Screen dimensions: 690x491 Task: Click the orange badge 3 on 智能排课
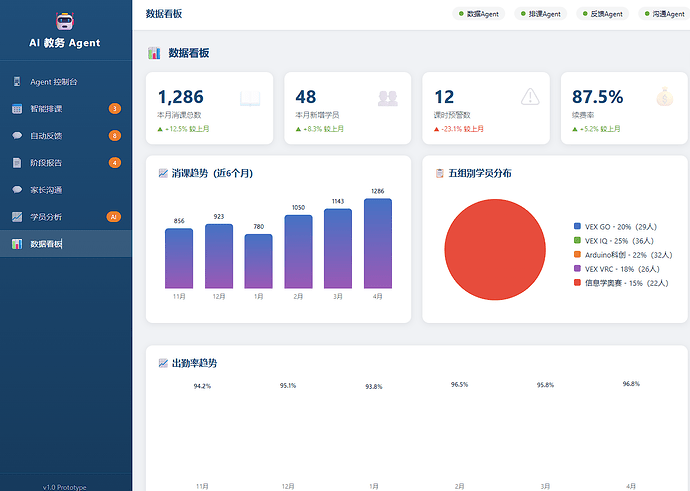tap(114, 109)
